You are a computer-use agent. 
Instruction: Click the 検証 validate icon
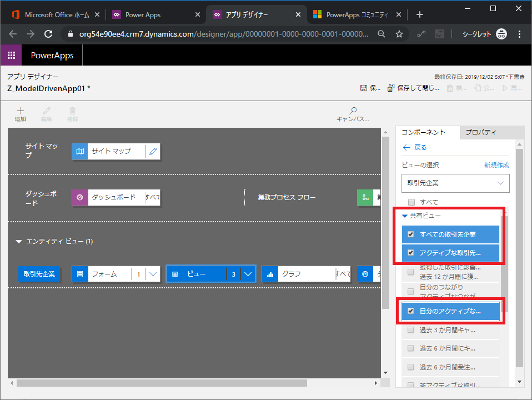pos(450,88)
